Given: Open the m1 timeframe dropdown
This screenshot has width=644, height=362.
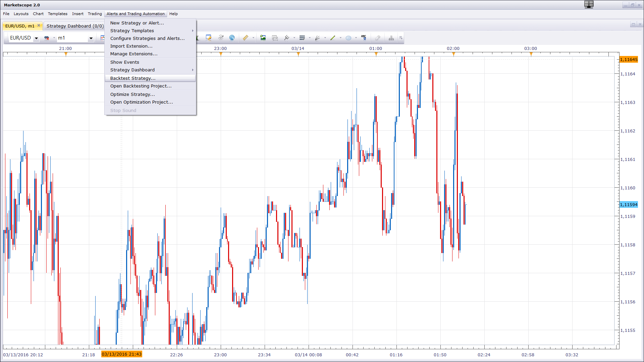Looking at the screenshot, I should coord(91,38).
